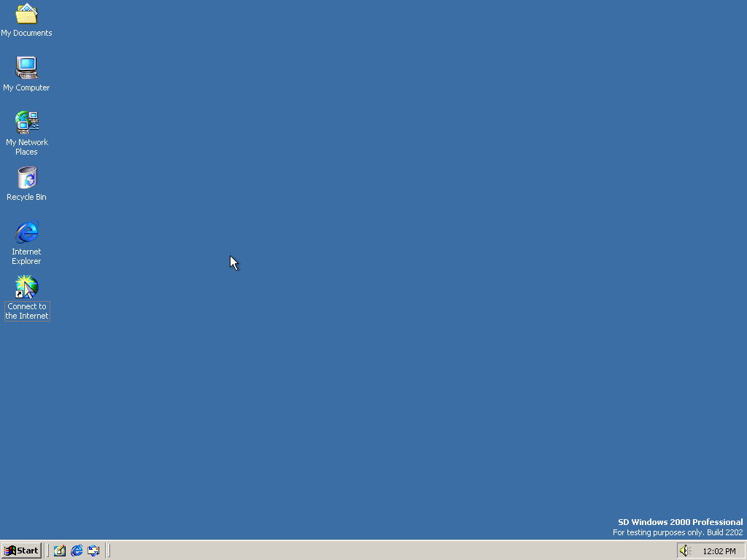Image resolution: width=747 pixels, height=560 pixels.
Task: Open My Computer
Action: 26,68
